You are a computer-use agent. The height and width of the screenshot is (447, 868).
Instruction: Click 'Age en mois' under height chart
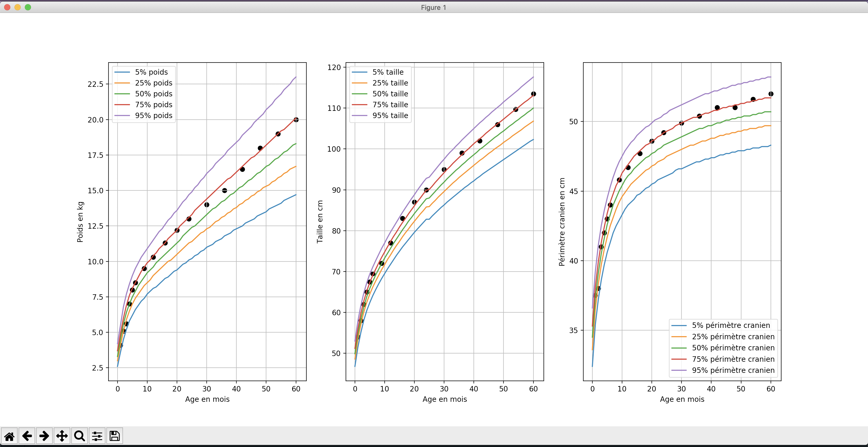coord(445,399)
